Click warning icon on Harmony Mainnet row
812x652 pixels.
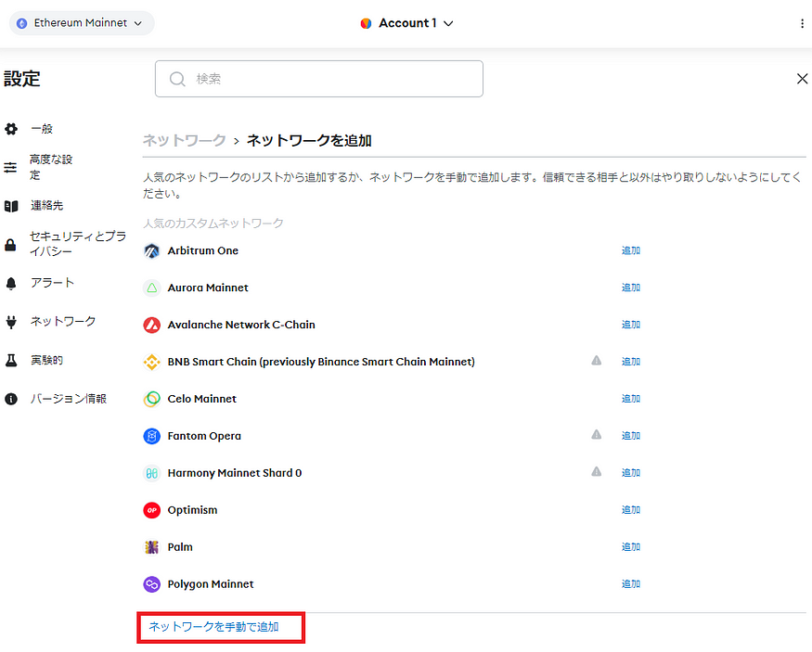pos(597,471)
